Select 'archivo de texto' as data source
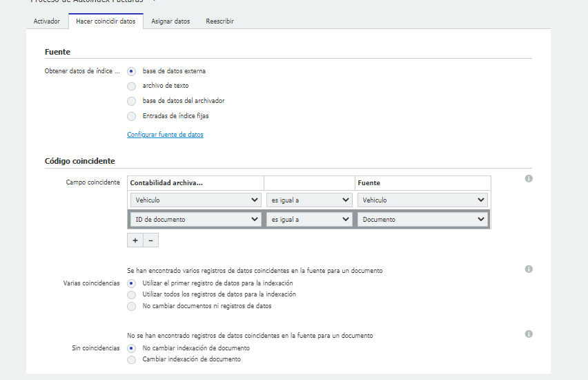Viewport: 588px width, 380px height. pos(131,86)
